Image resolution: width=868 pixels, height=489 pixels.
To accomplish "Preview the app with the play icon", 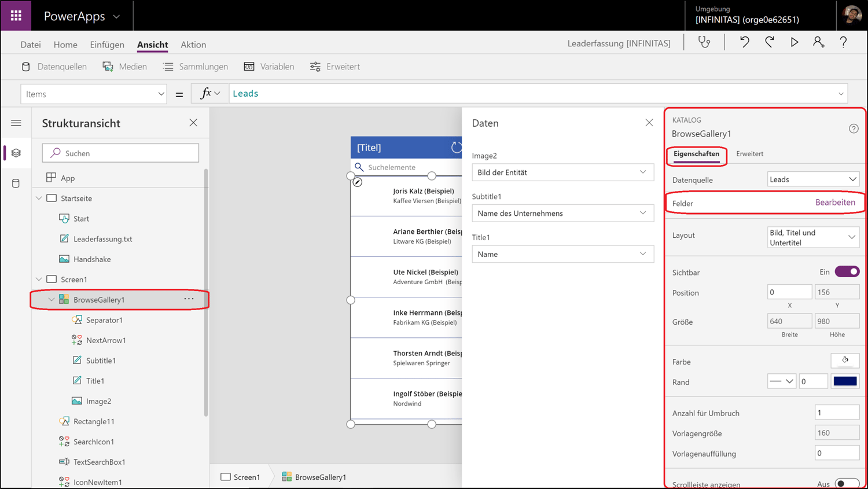I will (x=794, y=42).
